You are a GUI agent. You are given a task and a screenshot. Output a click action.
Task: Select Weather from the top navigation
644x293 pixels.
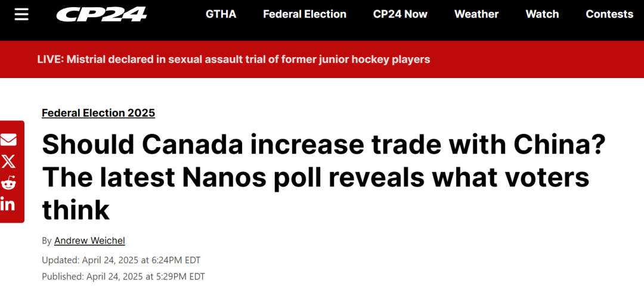[476, 14]
